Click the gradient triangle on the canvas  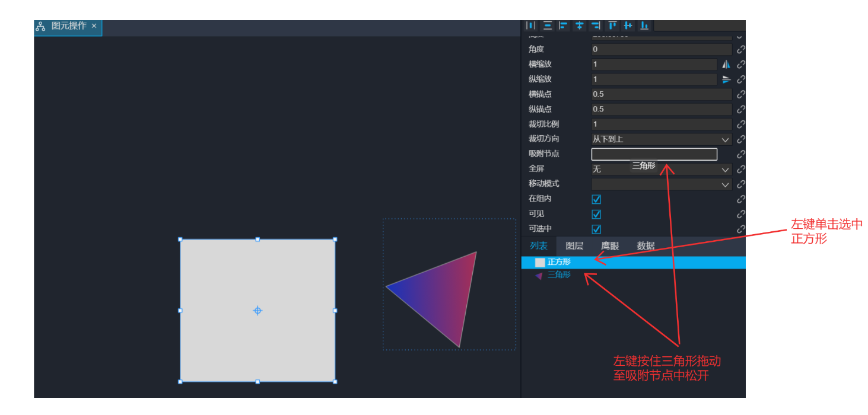[445, 293]
